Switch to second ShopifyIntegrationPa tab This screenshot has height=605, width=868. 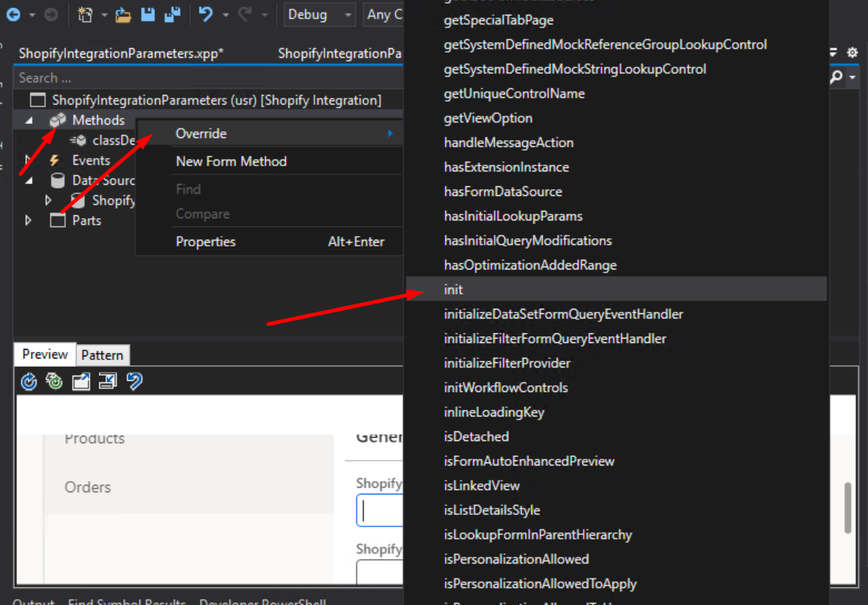339,53
